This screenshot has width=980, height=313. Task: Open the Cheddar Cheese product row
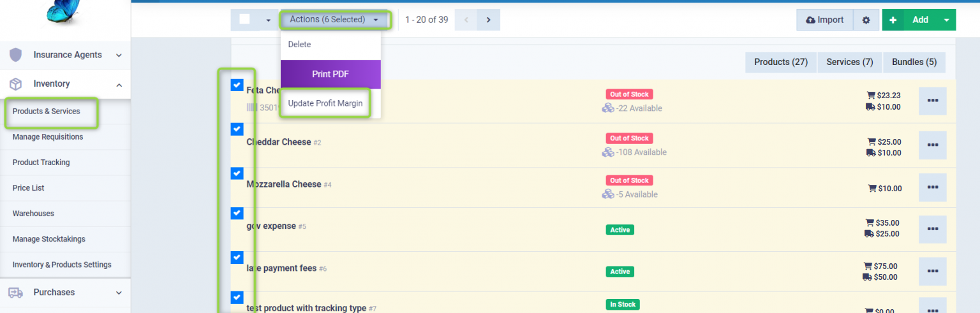click(x=278, y=142)
